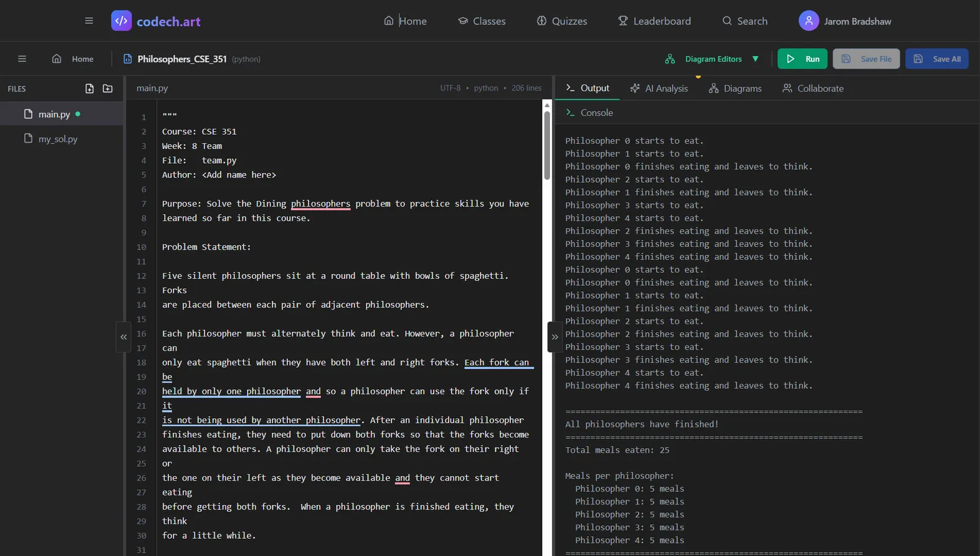The height and width of the screenshot is (556, 980).
Task: Open Quizzes in top navigation
Action: pyautogui.click(x=562, y=21)
